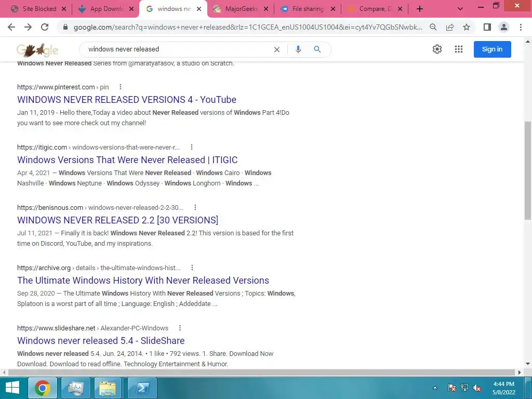Click the https://www.pinterest.com result URL
The width and height of the screenshot is (532, 399).
click(x=56, y=87)
